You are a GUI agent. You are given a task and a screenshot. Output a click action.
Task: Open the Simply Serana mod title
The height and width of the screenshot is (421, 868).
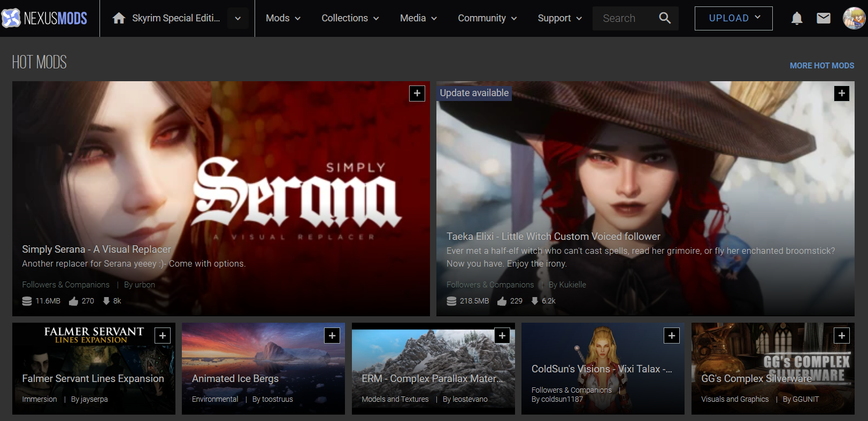97,250
